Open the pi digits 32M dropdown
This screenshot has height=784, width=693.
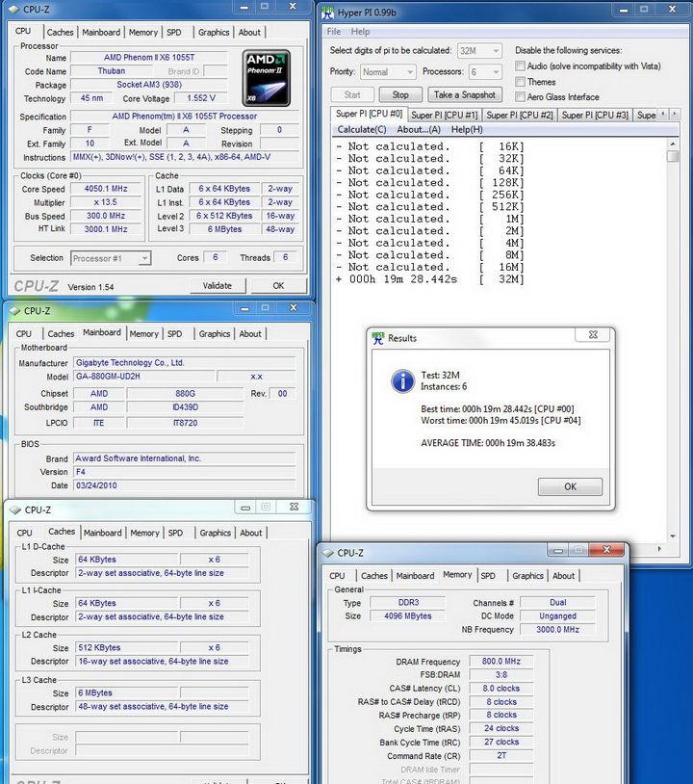479,50
